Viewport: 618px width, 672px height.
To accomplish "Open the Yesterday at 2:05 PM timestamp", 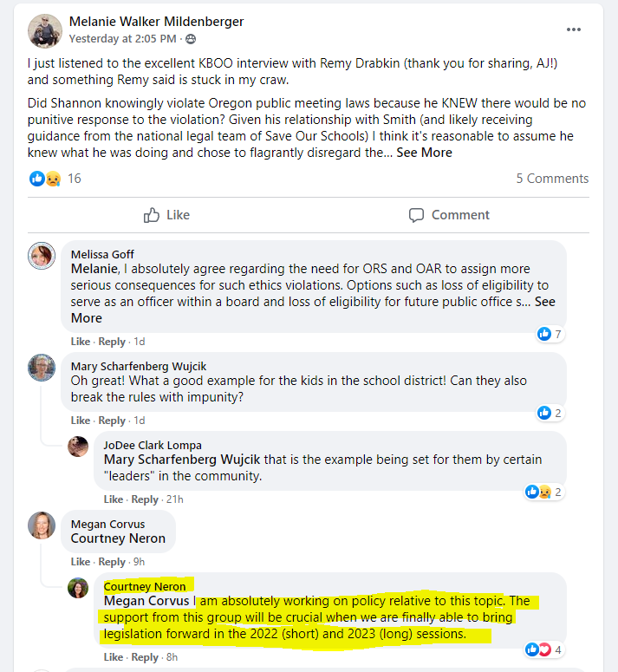I will coord(122,39).
